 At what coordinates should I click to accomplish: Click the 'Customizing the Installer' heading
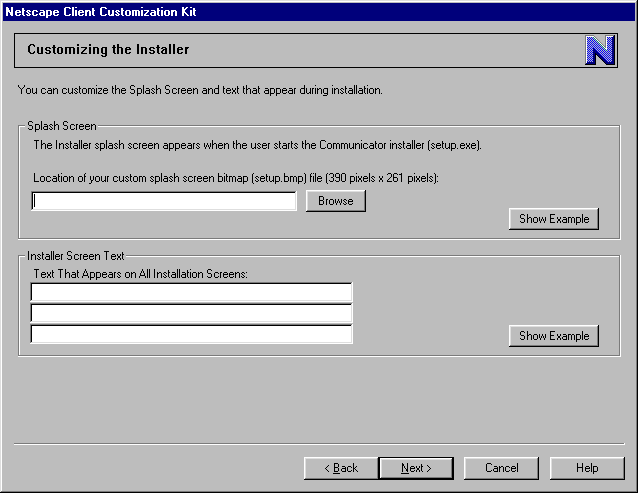(108, 49)
